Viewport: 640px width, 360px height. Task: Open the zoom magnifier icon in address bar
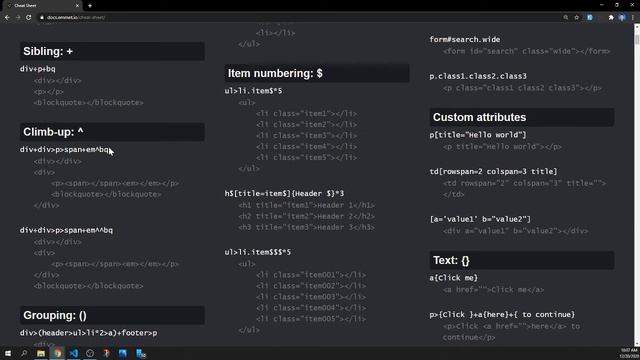pyautogui.click(x=566, y=18)
